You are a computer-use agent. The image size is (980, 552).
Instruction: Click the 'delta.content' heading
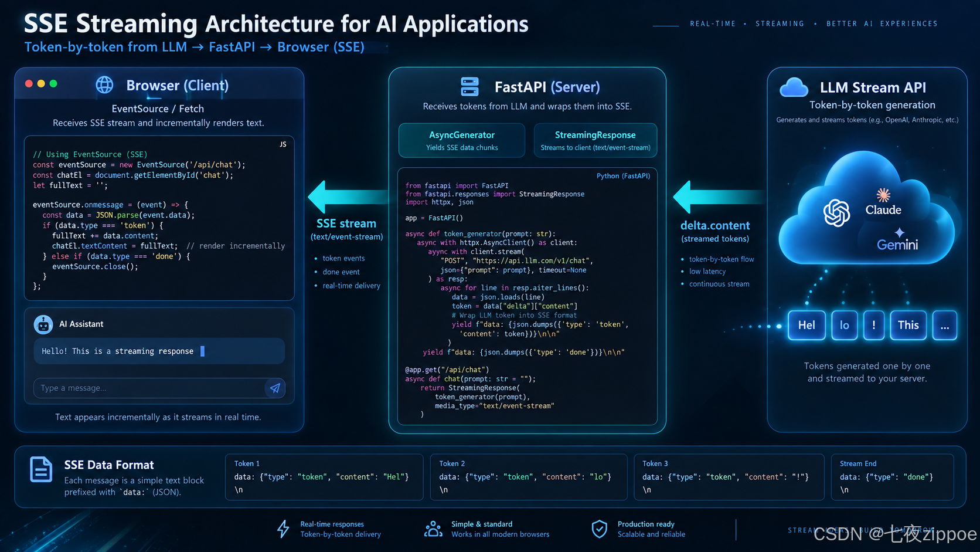coord(715,225)
